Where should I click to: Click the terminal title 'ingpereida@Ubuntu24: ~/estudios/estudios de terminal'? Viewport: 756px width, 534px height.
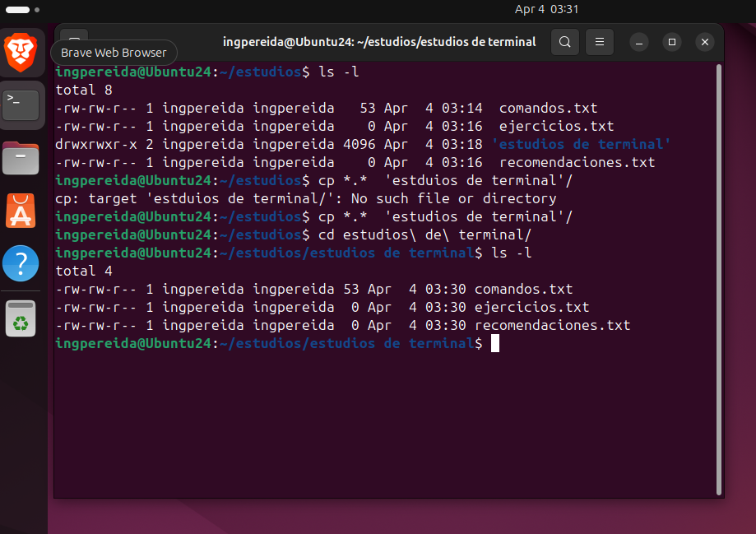379,42
